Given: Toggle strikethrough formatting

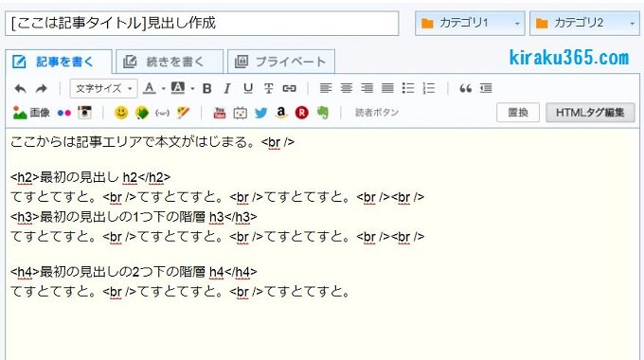Looking at the screenshot, I should point(268,88).
